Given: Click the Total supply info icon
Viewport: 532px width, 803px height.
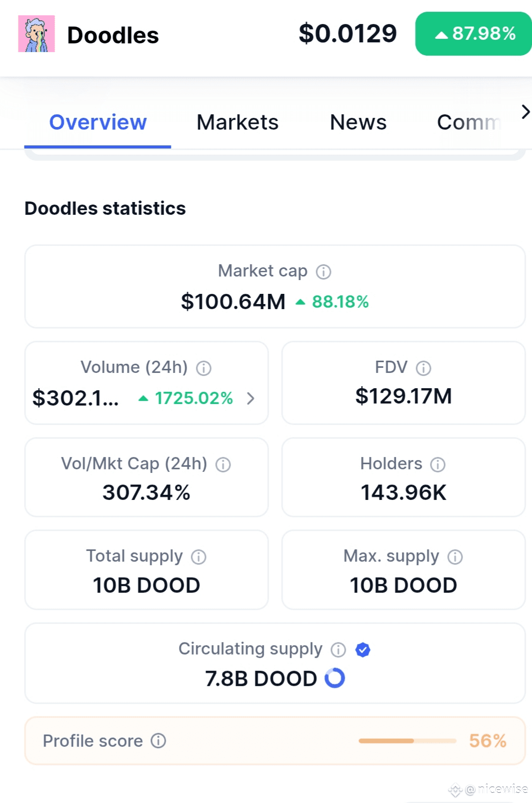Looking at the screenshot, I should coord(198,557).
